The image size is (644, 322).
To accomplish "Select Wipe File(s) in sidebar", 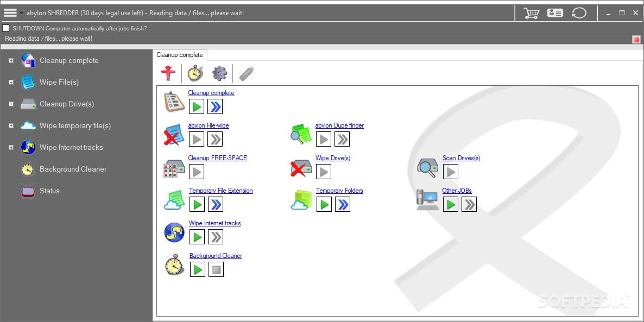I will point(59,82).
